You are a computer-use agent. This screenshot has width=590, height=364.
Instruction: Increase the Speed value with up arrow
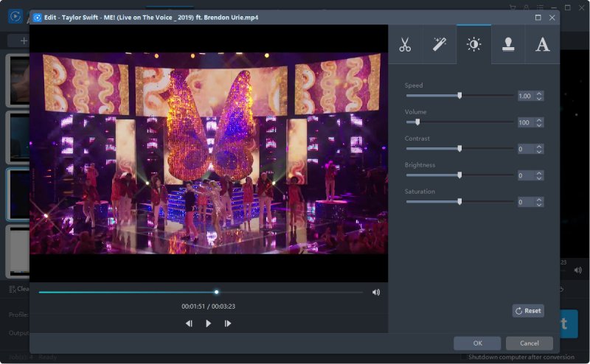point(539,94)
